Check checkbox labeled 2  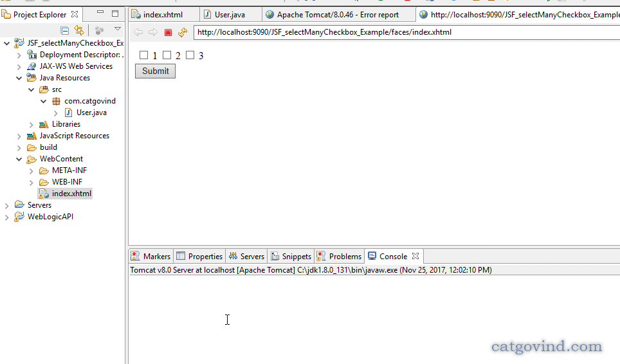tap(167, 55)
